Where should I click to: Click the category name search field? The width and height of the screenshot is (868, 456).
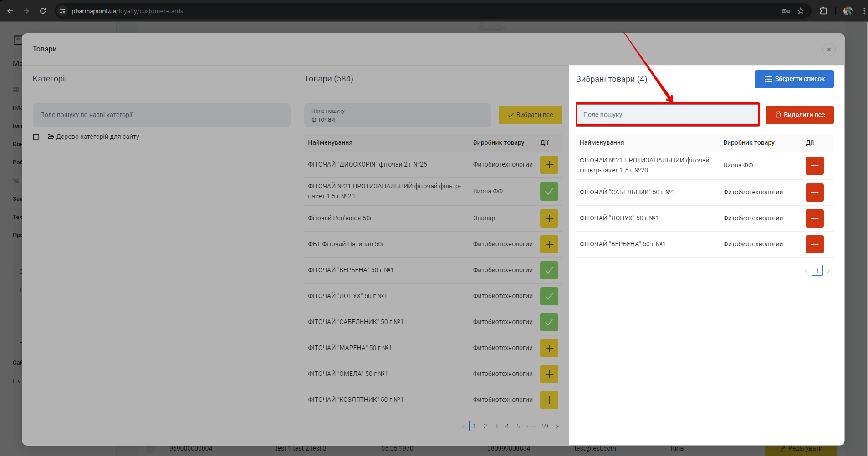point(161,115)
